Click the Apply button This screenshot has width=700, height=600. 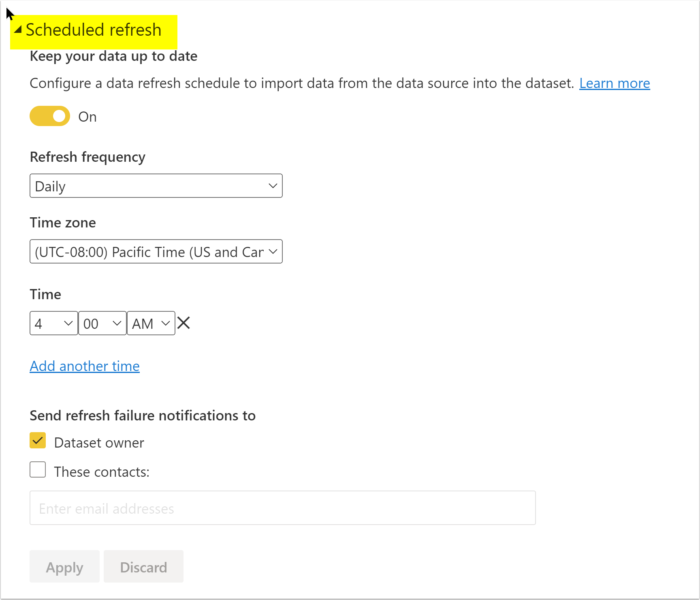(64, 566)
